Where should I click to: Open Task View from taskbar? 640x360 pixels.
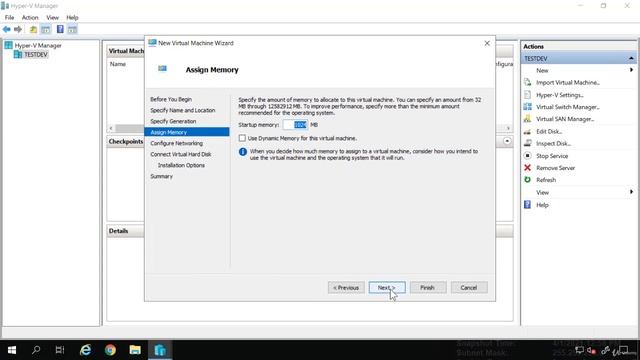point(60,350)
